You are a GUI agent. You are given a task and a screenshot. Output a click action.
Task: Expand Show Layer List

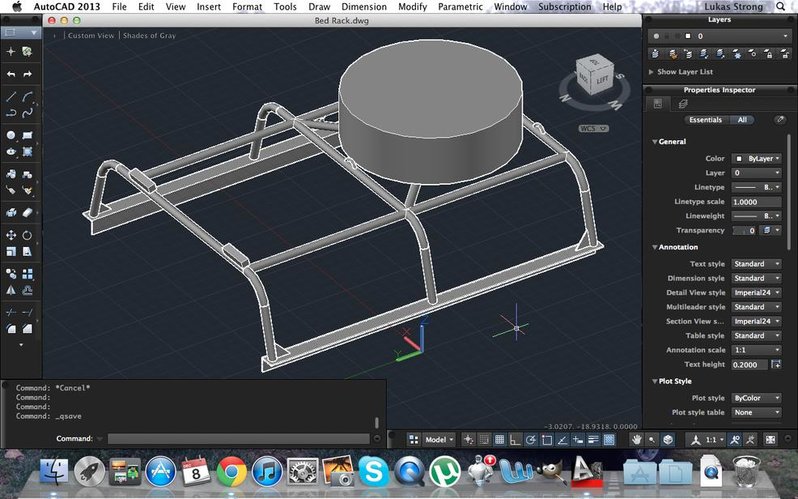point(680,72)
